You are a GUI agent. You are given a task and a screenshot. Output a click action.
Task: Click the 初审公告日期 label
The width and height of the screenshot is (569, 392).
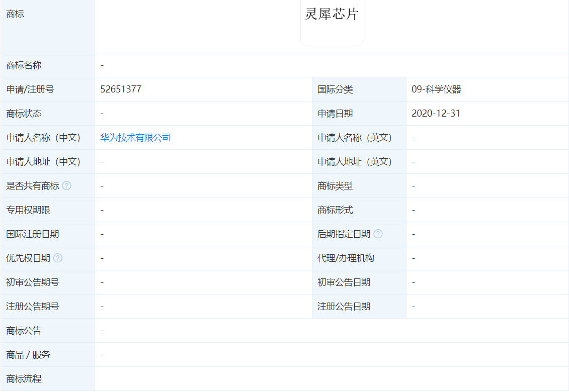click(344, 282)
